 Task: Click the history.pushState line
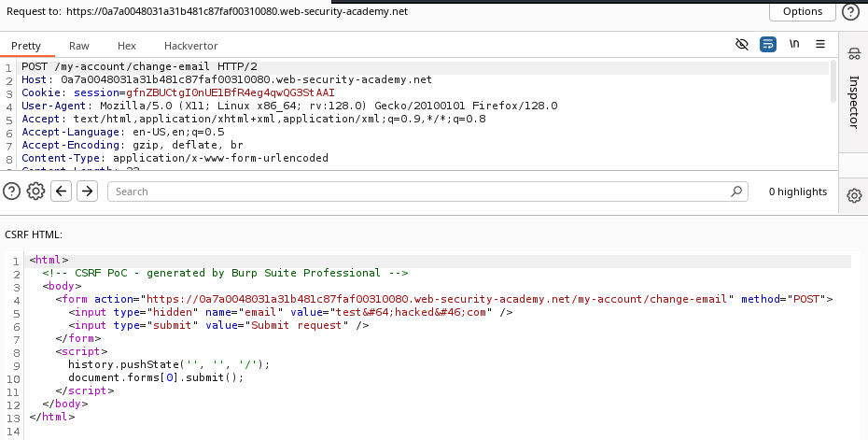coord(169,364)
